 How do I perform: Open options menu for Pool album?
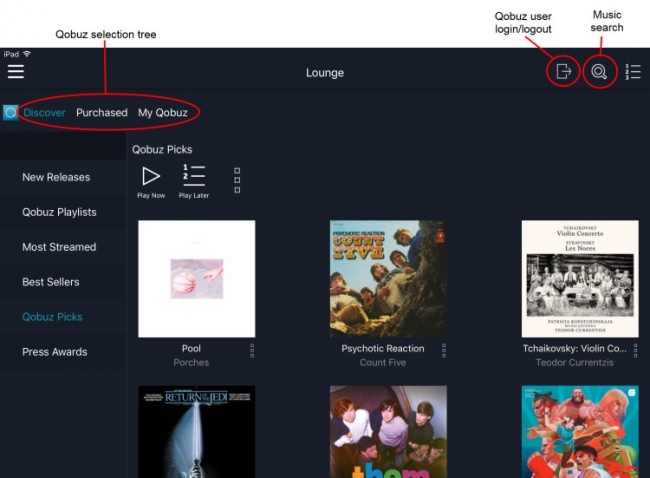[252, 350]
